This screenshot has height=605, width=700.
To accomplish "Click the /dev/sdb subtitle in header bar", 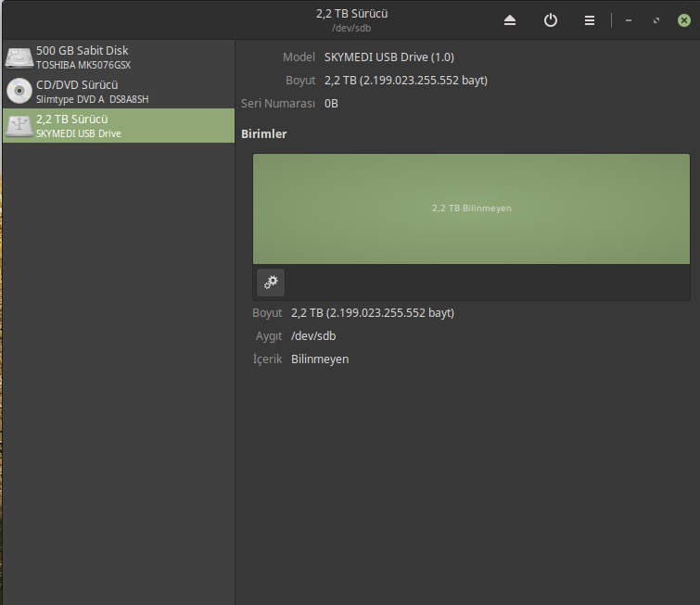I will pos(351,28).
